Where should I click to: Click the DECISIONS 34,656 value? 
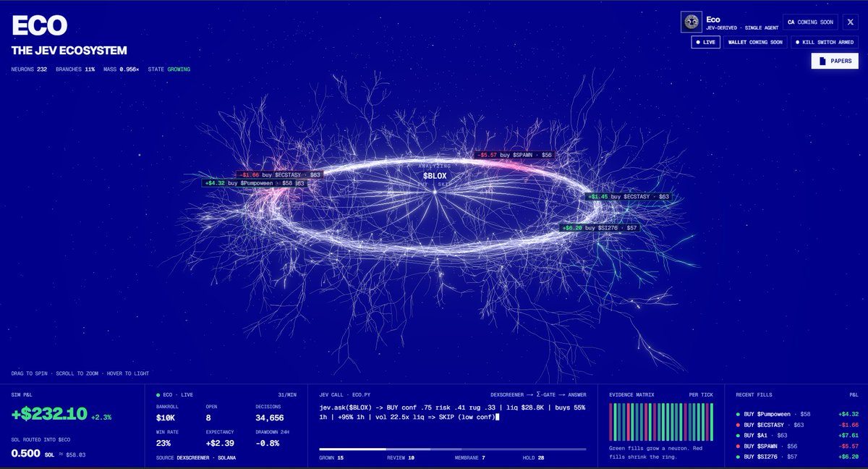tap(270, 418)
